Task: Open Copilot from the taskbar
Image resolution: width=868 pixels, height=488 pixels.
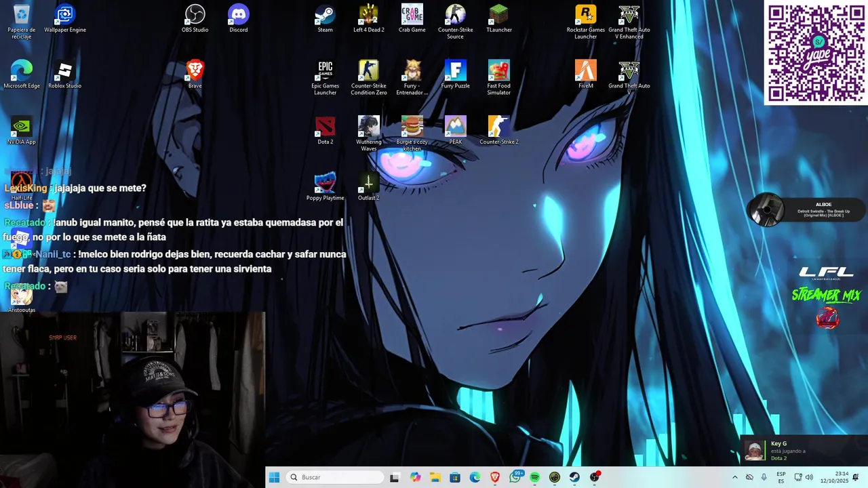Action: pyautogui.click(x=415, y=477)
